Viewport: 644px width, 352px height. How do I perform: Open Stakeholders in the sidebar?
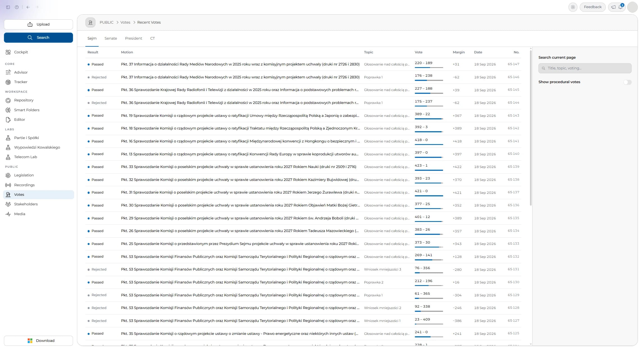[x=38, y=204]
